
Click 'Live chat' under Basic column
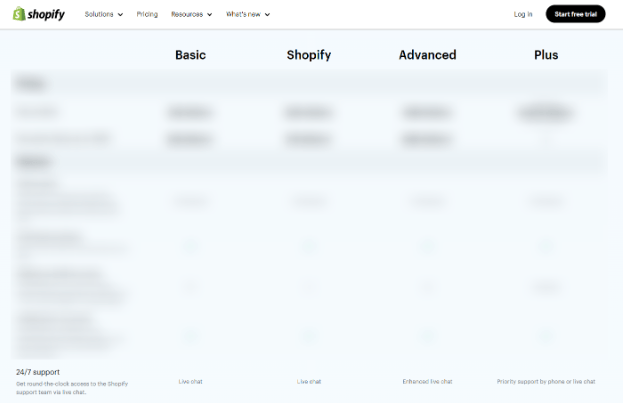[190, 382]
